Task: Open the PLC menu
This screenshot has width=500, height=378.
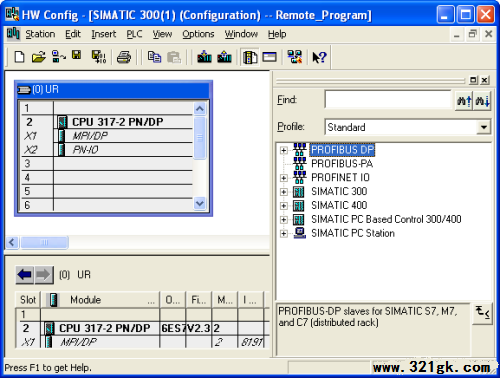Action: pos(134,34)
